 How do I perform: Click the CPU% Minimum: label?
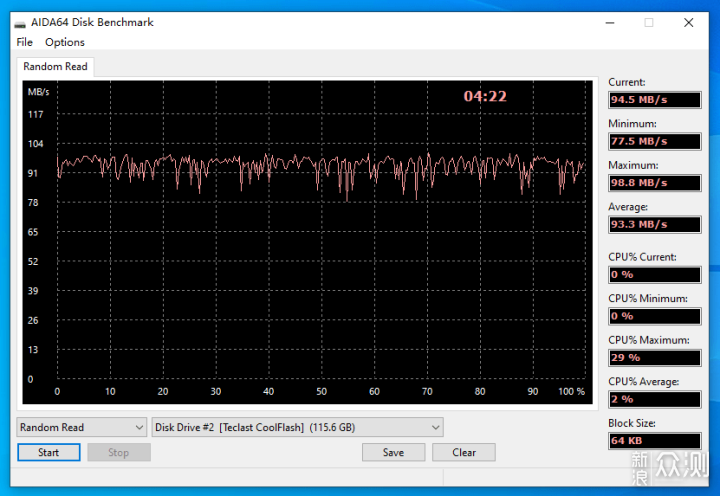tap(648, 299)
